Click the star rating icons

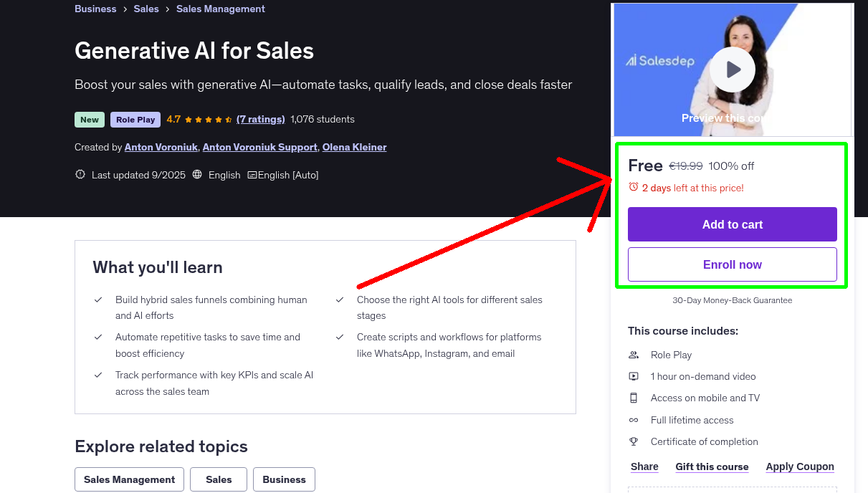(208, 120)
